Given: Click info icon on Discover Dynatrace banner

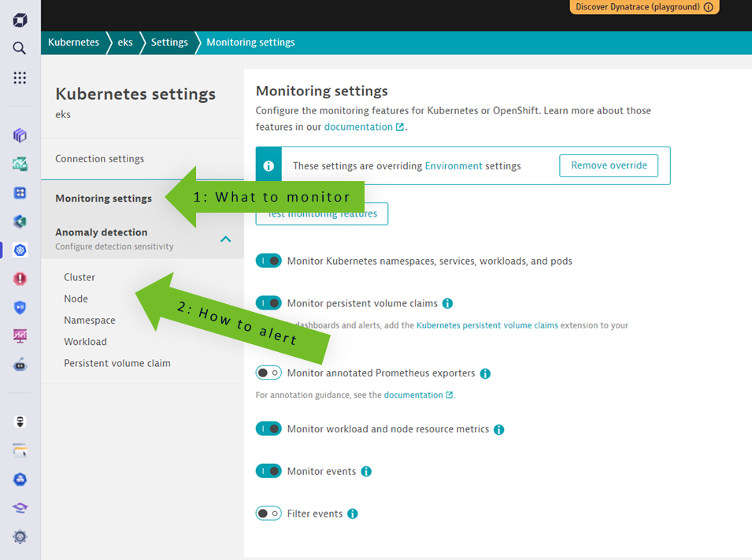Looking at the screenshot, I should pos(709,7).
